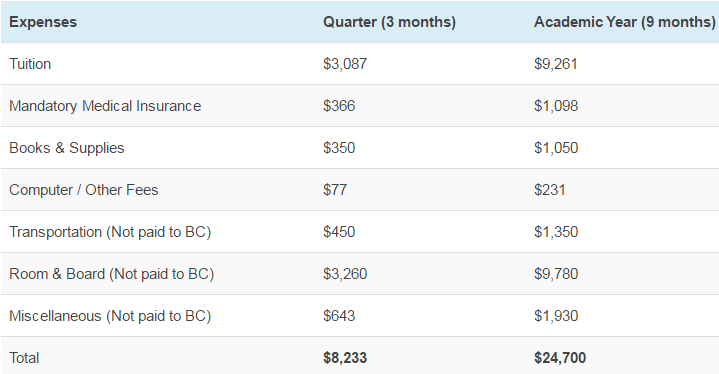Click the Academic Year (9 months) header
The height and width of the screenshot is (374, 719).
tap(625, 22)
